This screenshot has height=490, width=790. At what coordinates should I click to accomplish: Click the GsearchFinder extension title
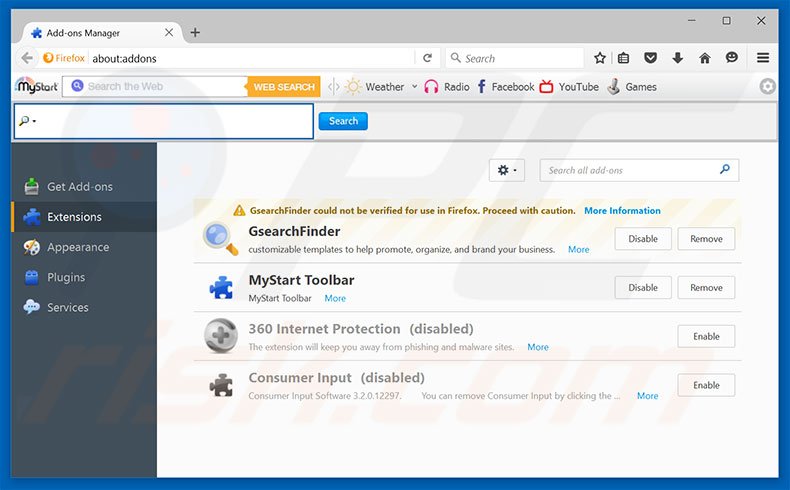click(294, 231)
